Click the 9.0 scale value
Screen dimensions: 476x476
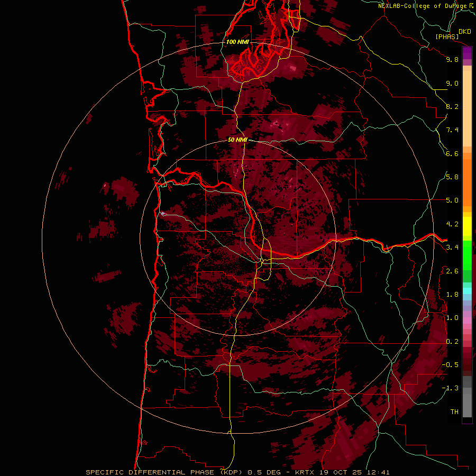pos(452,83)
